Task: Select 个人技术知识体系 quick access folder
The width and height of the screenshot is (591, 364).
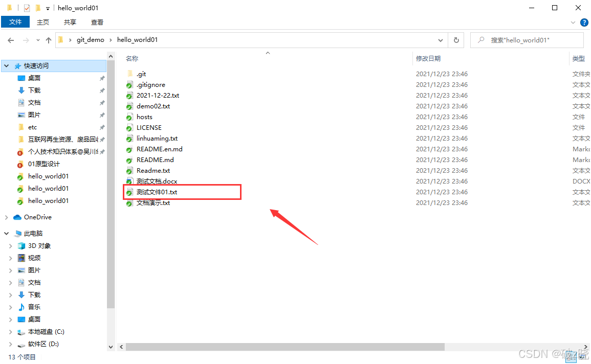Action: (x=62, y=152)
